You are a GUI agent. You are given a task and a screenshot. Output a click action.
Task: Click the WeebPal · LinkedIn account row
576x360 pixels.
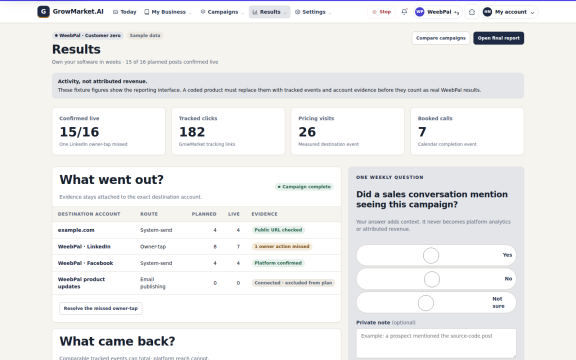pos(197,246)
